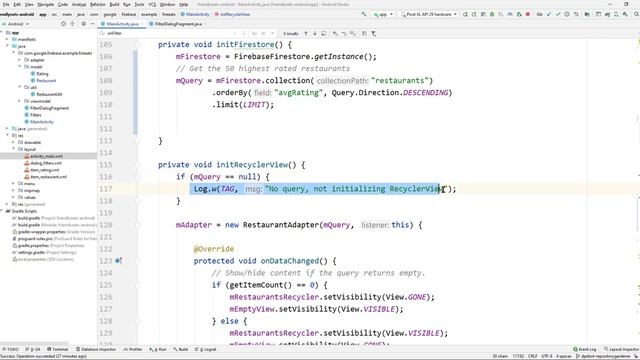Switch to the MainActivity.java editor tab
640x360 pixels.
(x=122, y=24)
